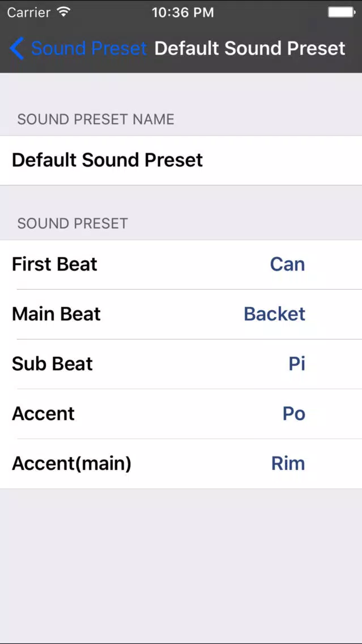
Task: Tap the 10:36 PM clock
Action: pos(182,12)
